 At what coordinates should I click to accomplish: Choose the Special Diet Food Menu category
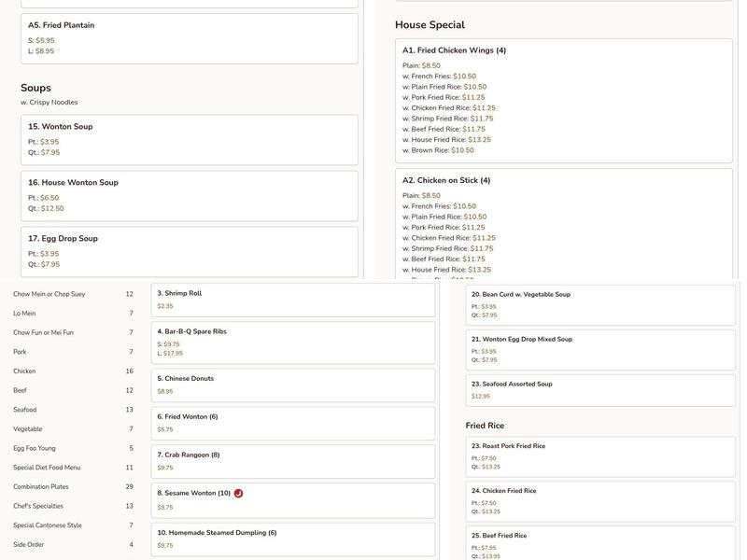pos(47,468)
